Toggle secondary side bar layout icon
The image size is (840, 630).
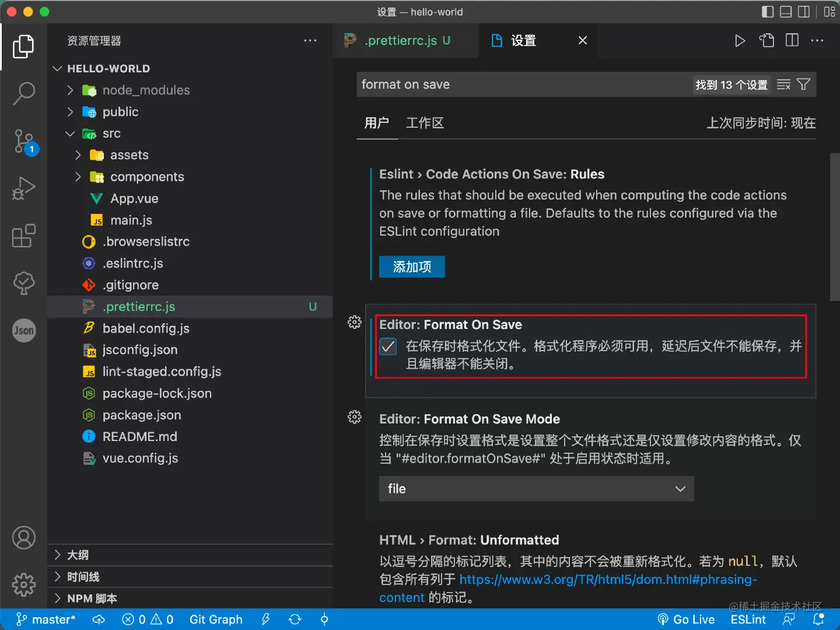tap(804, 12)
